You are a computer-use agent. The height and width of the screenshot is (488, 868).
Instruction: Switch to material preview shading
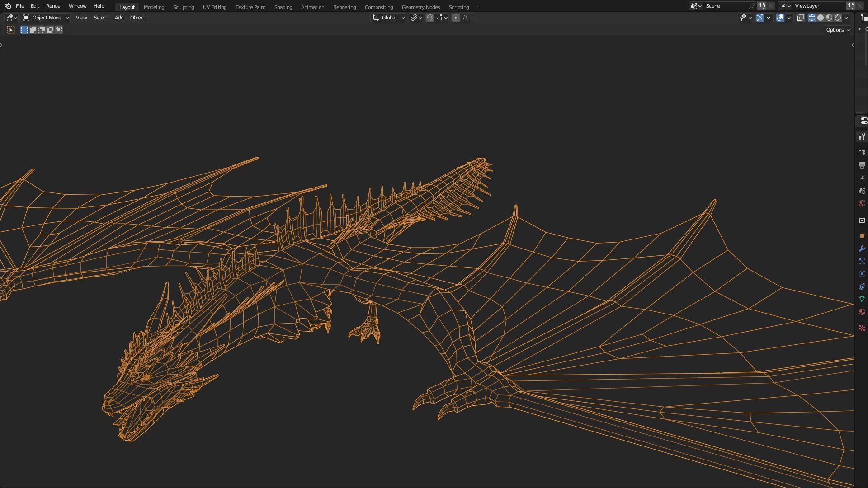[x=829, y=18]
